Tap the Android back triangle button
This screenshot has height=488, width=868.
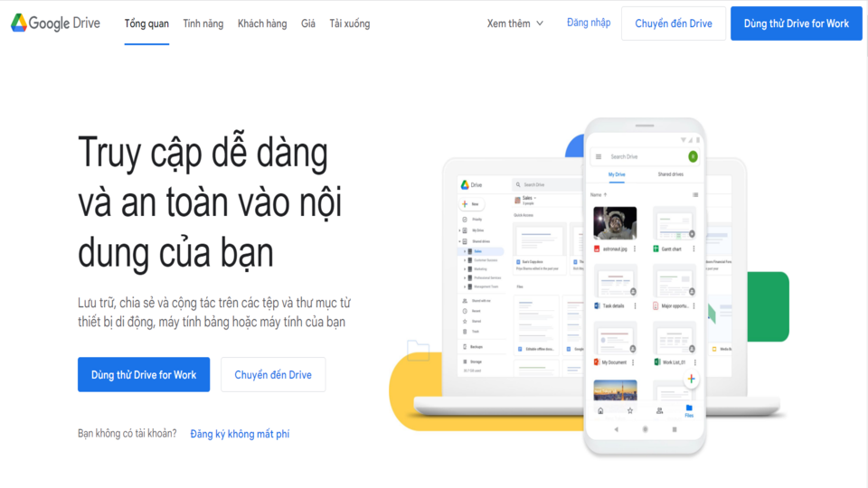tap(616, 429)
